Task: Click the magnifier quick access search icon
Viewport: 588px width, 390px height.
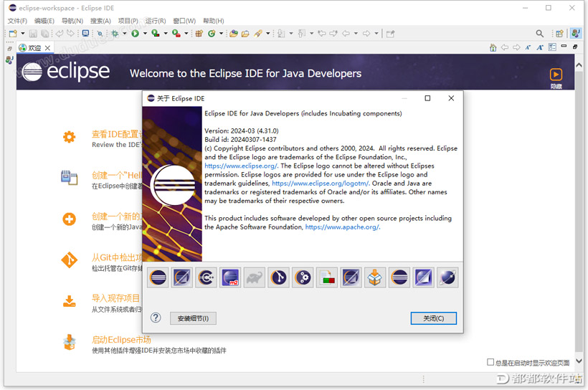Action: pos(540,34)
